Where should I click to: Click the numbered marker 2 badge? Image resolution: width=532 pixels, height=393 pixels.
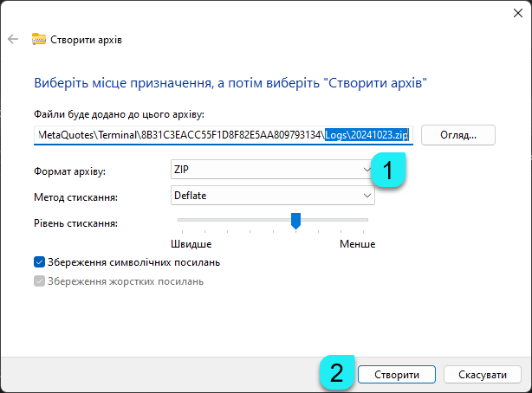(338, 374)
